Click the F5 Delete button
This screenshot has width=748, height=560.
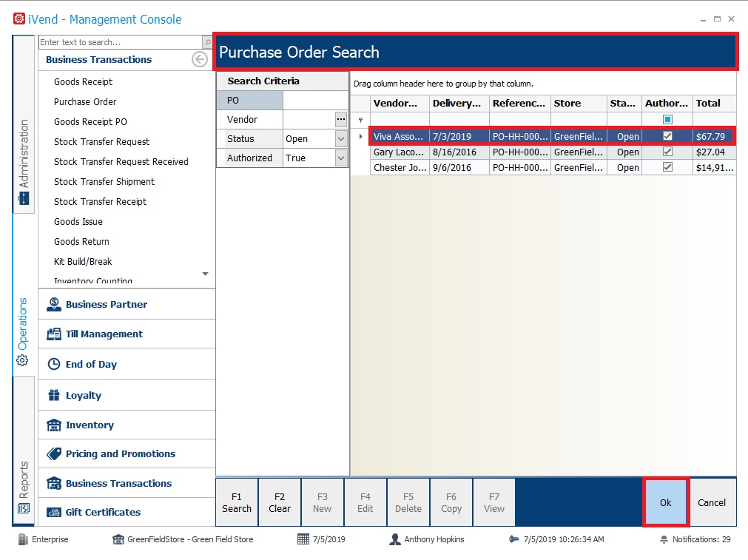point(408,503)
